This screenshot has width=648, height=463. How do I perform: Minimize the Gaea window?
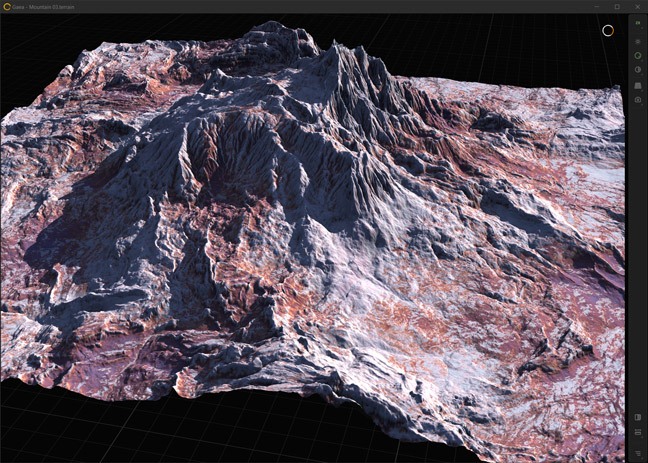[x=595, y=6]
